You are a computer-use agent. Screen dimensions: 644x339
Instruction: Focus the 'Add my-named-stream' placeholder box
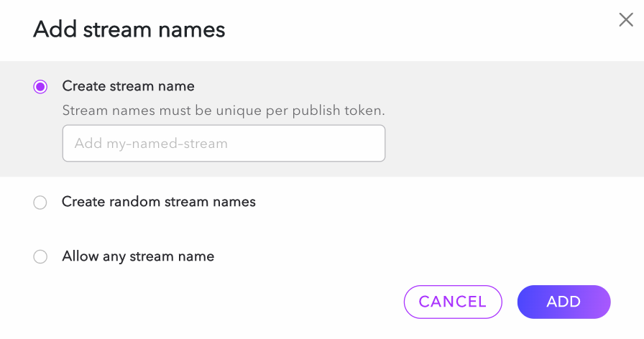(224, 144)
